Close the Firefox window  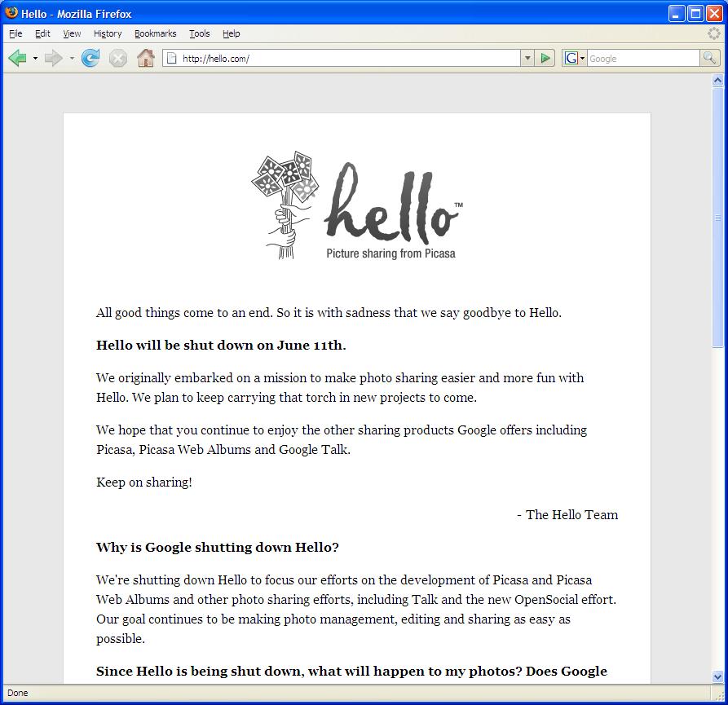tap(714, 14)
